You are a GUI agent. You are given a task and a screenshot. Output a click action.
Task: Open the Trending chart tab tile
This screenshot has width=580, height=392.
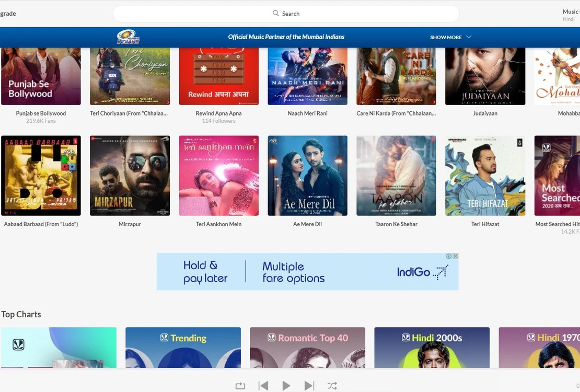[183, 348]
